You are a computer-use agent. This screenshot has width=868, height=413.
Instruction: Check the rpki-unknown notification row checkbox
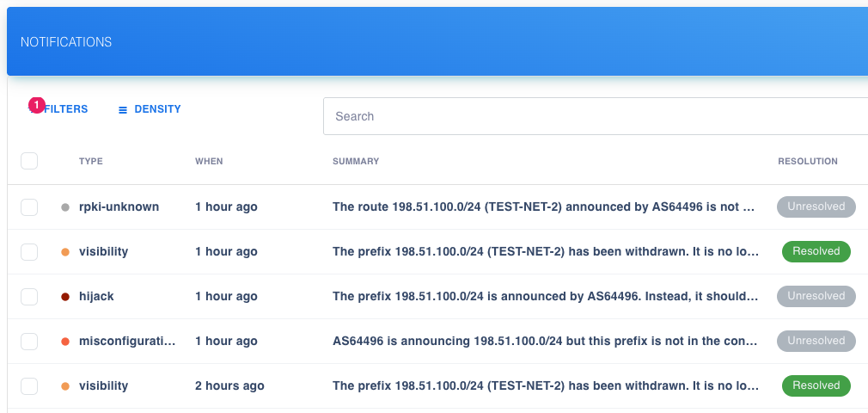29,206
